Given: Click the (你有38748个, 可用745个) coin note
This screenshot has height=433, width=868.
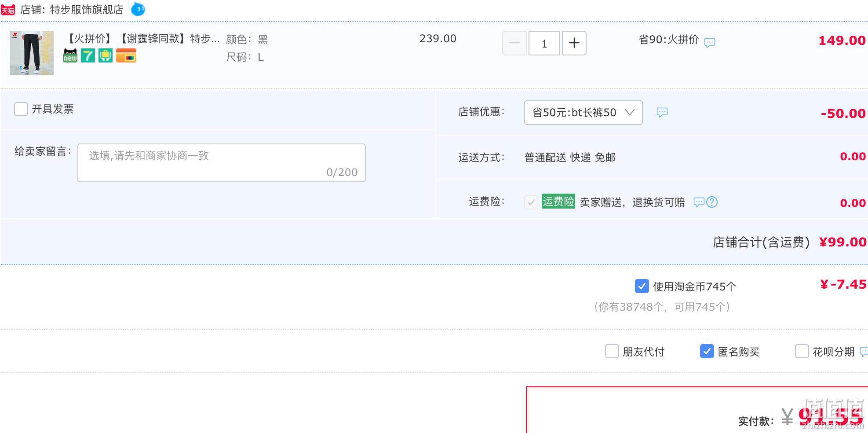Looking at the screenshot, I should pyautogui.click(x=662, y=307).
